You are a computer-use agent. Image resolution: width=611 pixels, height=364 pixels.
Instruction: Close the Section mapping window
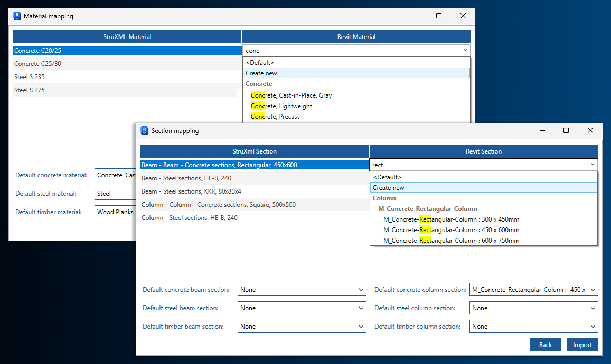590,130
